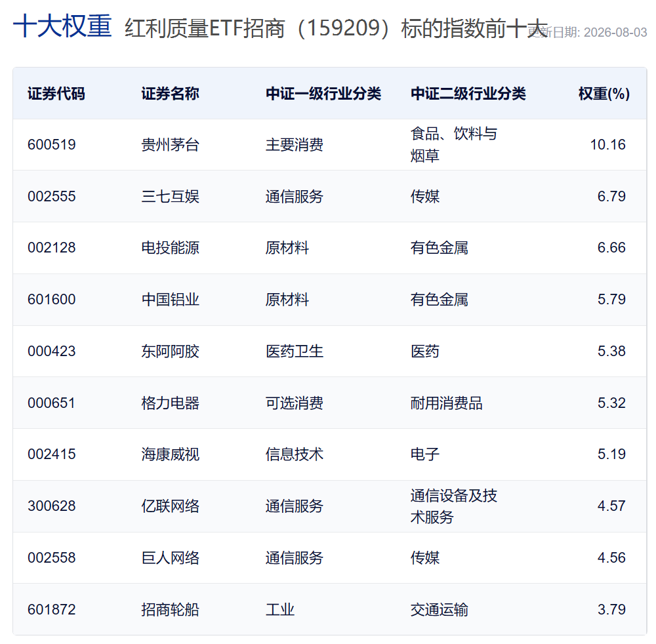Click 传媒 in the 三七互娱 row
Viewport: 656px width, 644px height.
click(x=425, y=196)
